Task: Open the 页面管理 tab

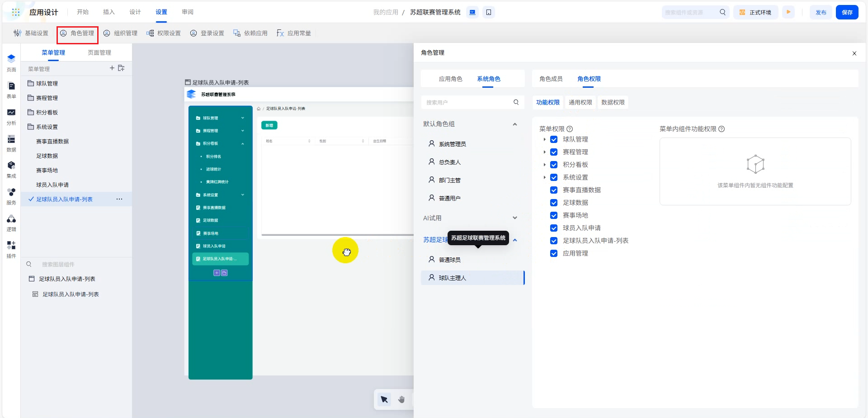Action: pos(99,52)
